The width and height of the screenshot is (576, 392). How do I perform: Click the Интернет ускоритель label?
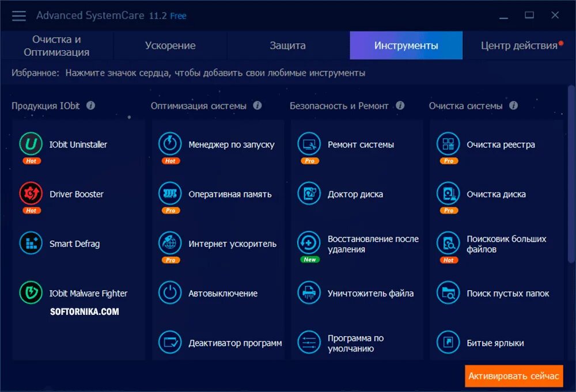click(x=232, y=244)
